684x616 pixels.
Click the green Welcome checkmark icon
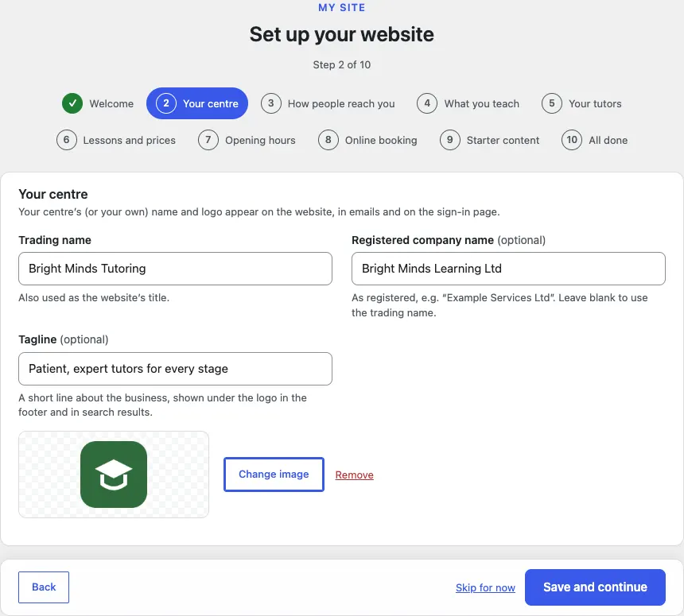(72, 103)
